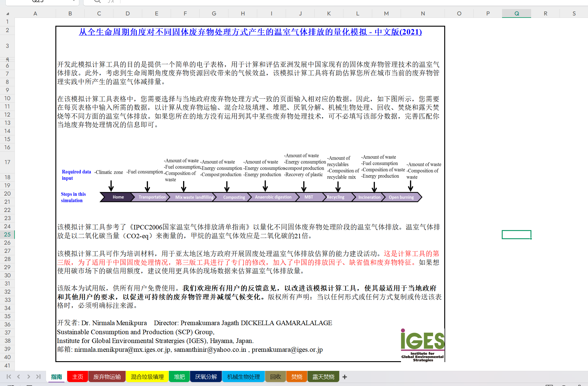
Task: Select column Q header
Action: point(516,14)
